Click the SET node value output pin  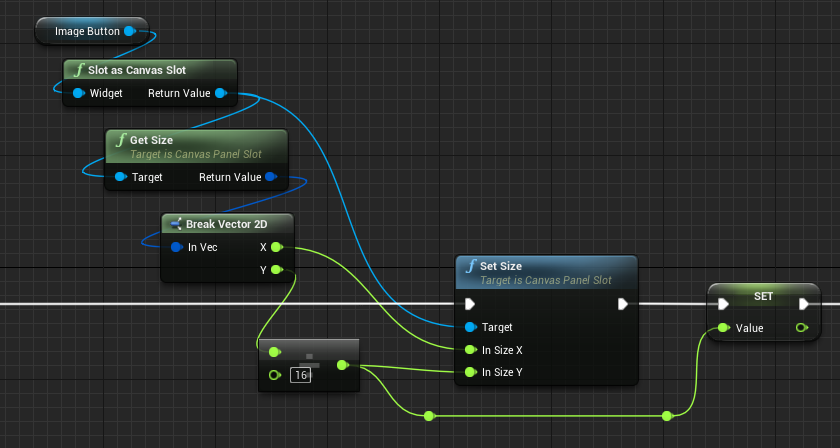pos(801,327)
